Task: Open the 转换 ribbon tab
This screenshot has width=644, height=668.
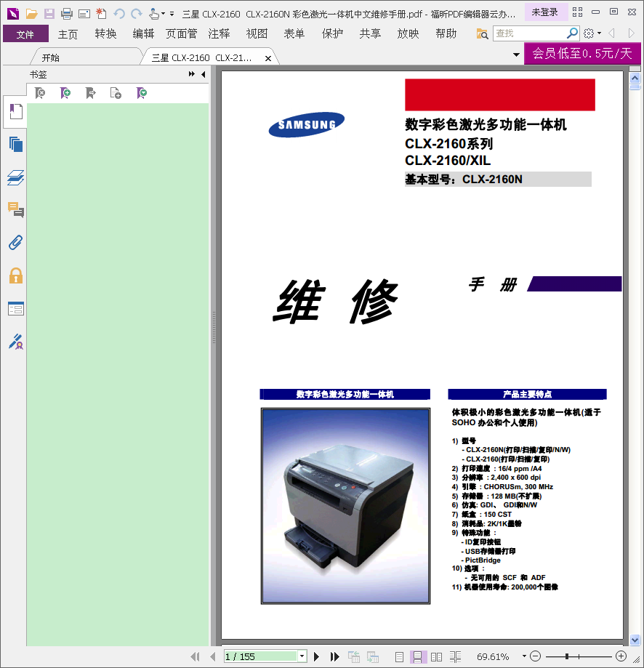Action: (x=105, y=33)
